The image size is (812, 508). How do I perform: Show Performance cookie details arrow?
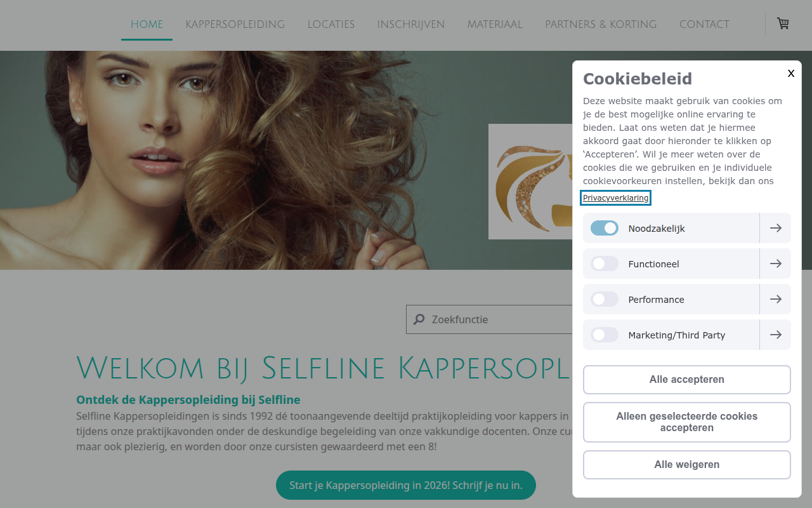point(775,299)
